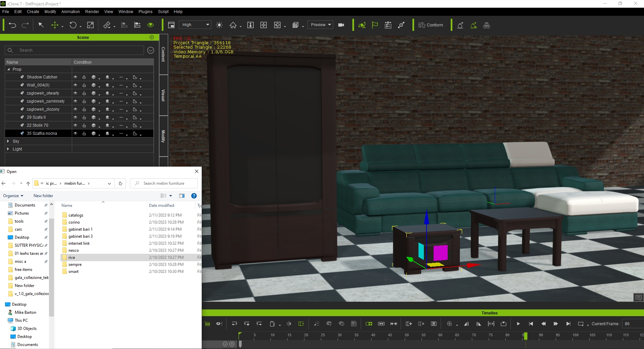Click the green playhead marker at frame 86
Image resolution: width=644 pixels, height=349 pixels.
click(x=526, y=336)
